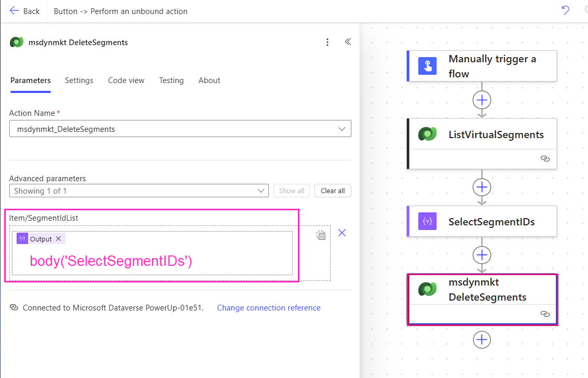Select the SelectSegmentIDs action card
588x378 pixels.
pyautogui.click(x=482, y=221)
